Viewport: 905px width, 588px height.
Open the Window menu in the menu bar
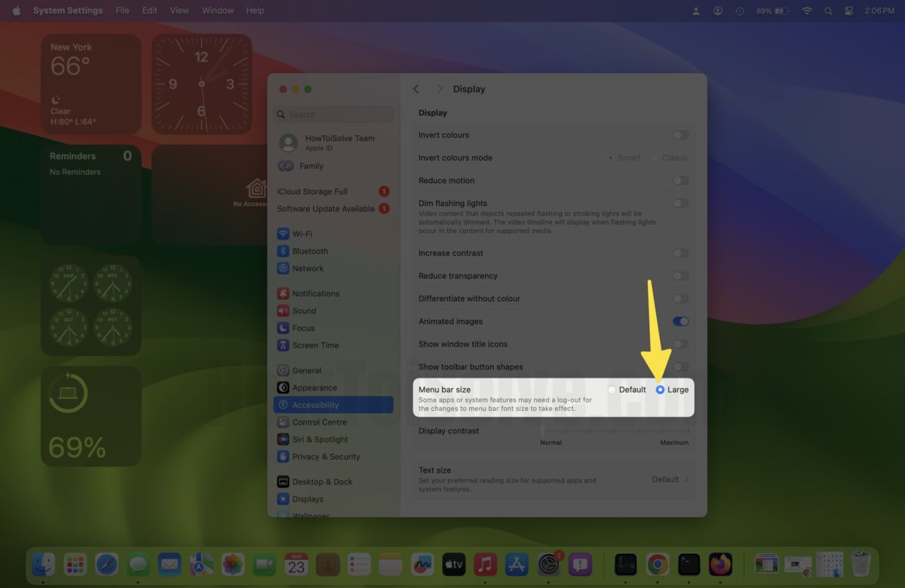(217, 11)
